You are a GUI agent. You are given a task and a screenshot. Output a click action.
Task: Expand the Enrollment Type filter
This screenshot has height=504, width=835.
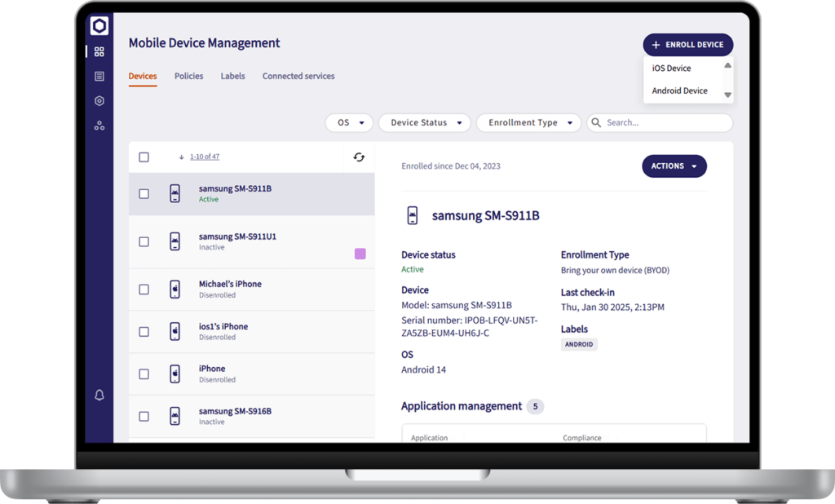coord(528,122)
